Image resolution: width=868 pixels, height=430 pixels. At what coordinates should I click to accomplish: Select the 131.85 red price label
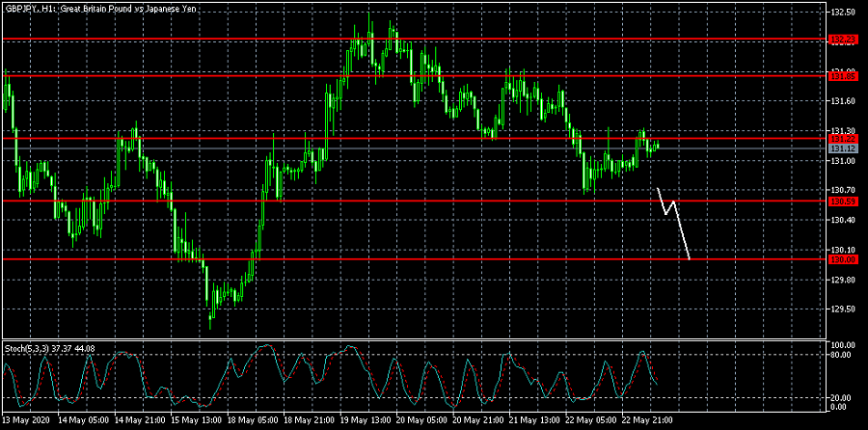click(843, 74)
